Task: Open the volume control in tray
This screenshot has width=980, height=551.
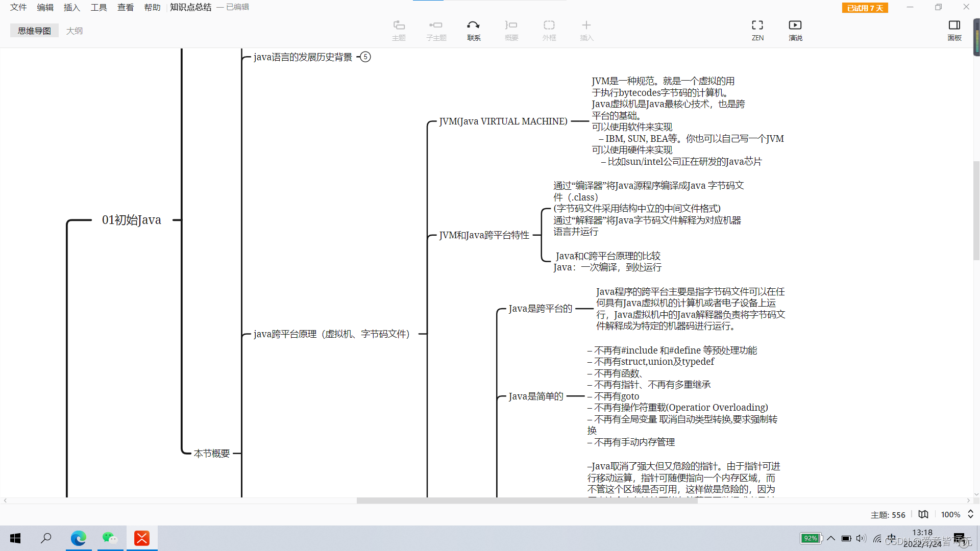Action: [x=862, y=538]
